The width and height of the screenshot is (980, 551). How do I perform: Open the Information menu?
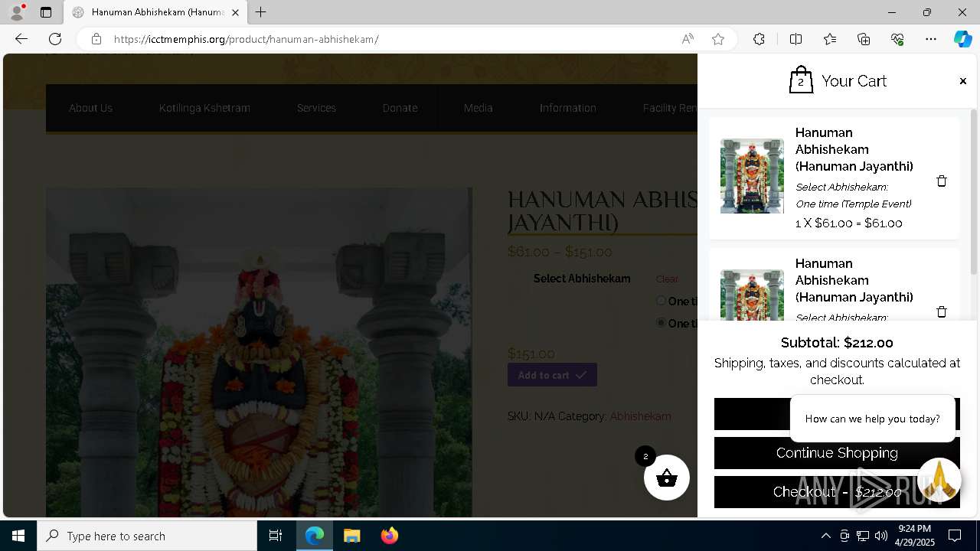pyautogui.click(x=567, y=108)
